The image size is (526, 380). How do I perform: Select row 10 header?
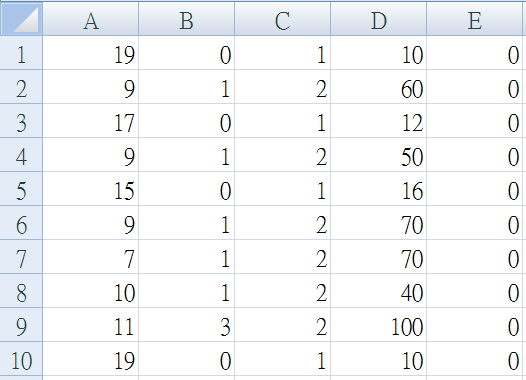click(21, 359)
